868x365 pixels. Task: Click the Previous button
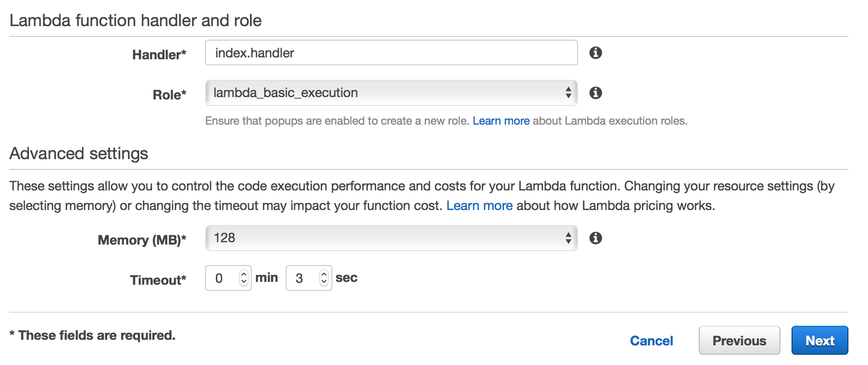(x=739, y=340)
